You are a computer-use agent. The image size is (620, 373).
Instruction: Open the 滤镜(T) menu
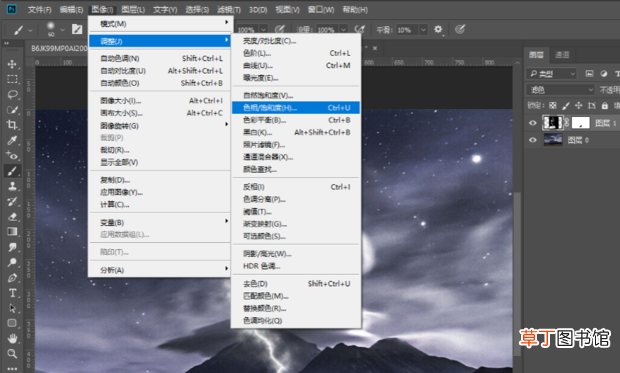tap(229, 9)
